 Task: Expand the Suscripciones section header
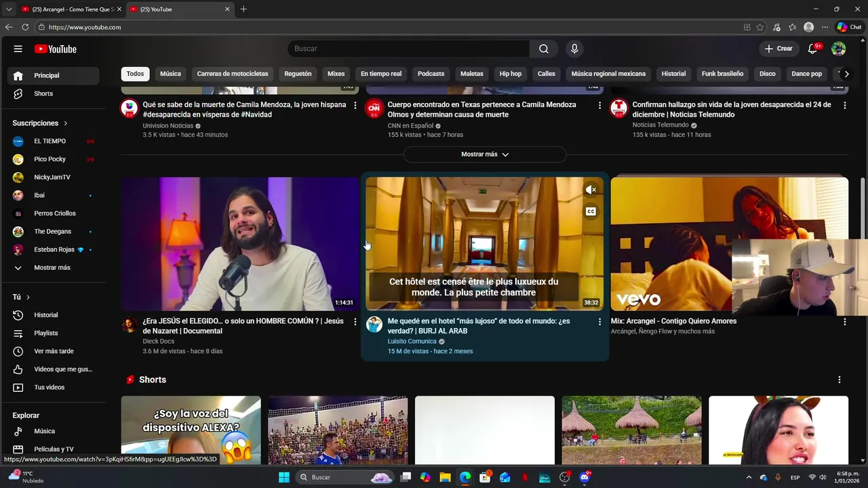point(40,123)
